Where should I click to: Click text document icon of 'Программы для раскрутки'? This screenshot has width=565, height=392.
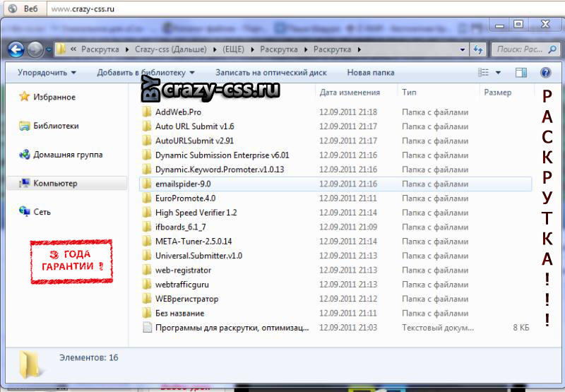pyautogui.click(x=147, y=328)
